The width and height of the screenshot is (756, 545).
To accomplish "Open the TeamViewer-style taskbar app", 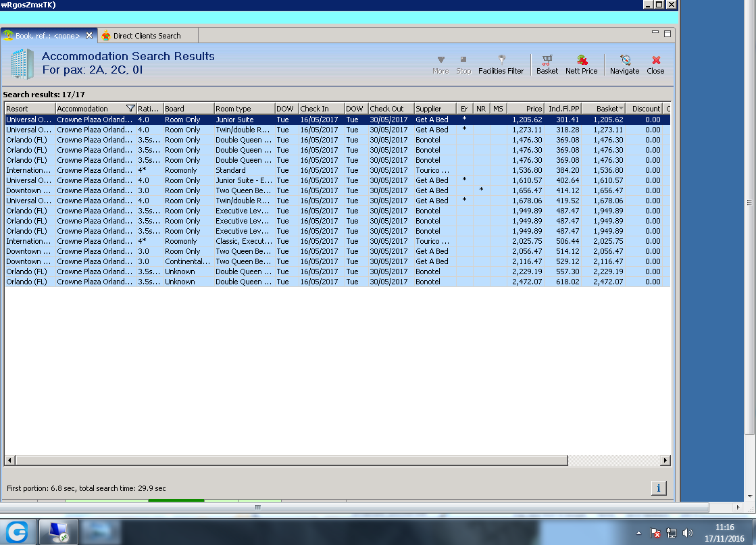I will pos(18,532).
